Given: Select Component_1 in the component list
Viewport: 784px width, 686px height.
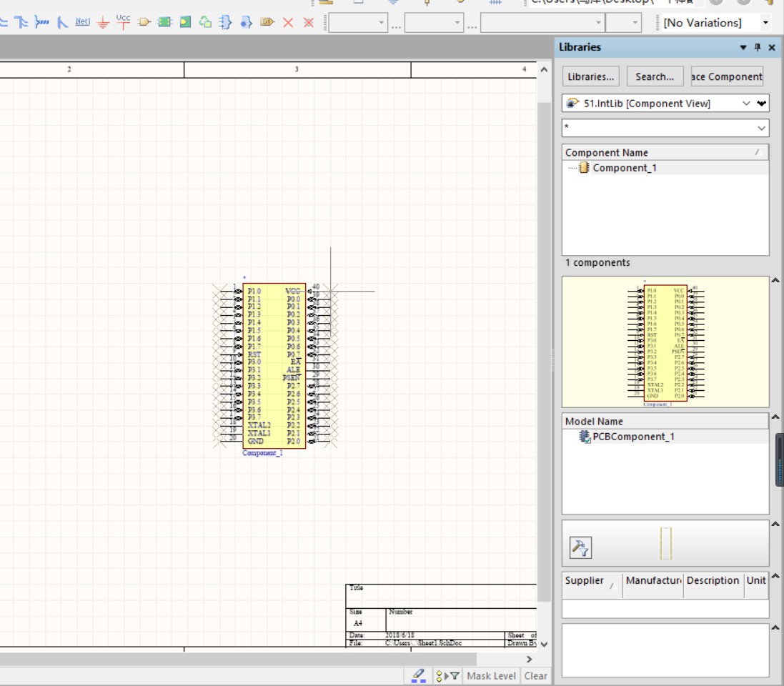Looking at the screenshot, I should 625,168.
